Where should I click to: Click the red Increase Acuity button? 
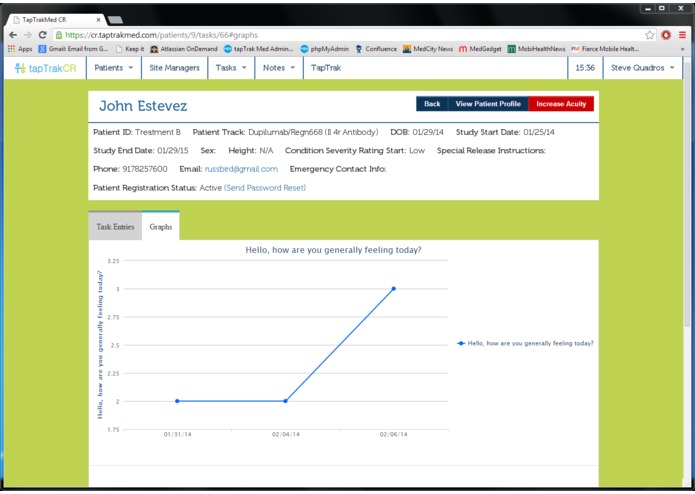click(x=561, y=104)
